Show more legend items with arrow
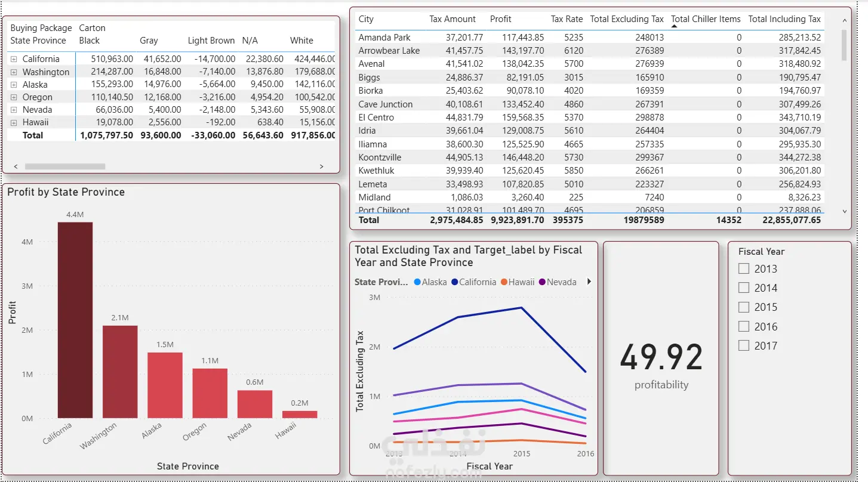The image size is (868, 482). click(589, 282)
